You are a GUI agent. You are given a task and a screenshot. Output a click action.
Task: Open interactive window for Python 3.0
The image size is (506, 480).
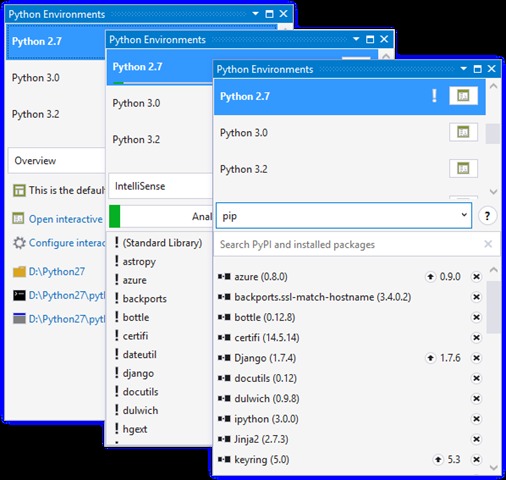[463, 132]
